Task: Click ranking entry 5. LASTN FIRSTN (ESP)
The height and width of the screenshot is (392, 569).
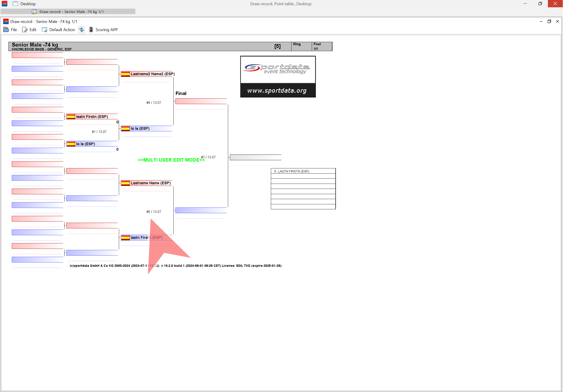Action: point(292,171)
